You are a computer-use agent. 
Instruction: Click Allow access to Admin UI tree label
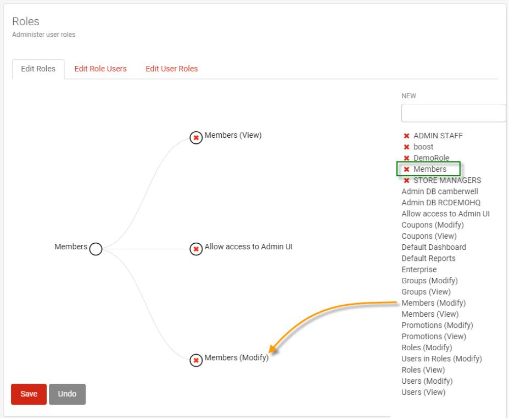point(248,247)
